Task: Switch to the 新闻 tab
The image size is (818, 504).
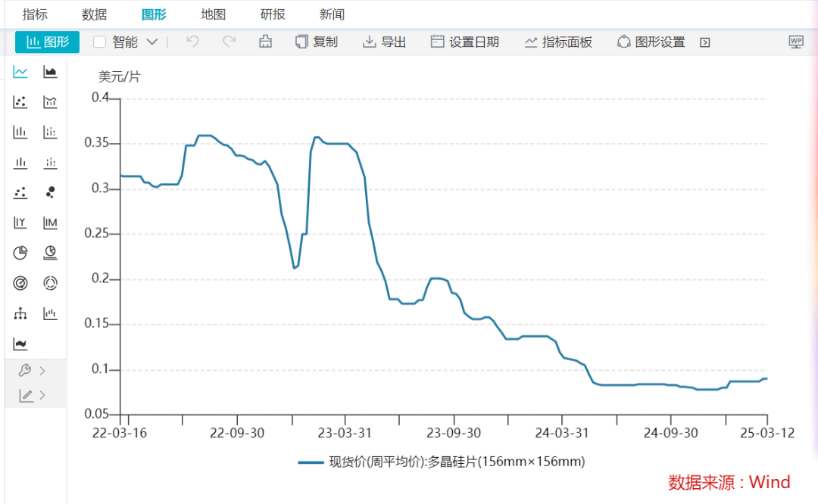Action: (333, 14)
